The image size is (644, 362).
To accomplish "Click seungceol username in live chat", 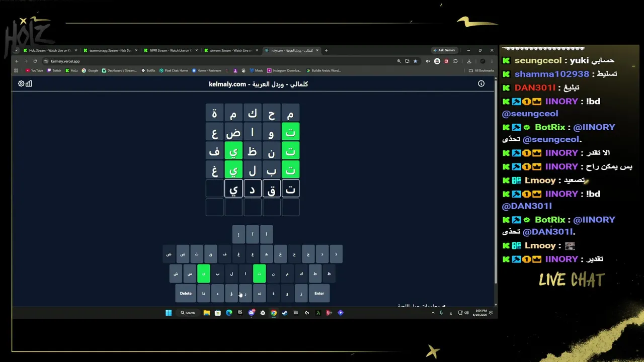I will point(538,60).
